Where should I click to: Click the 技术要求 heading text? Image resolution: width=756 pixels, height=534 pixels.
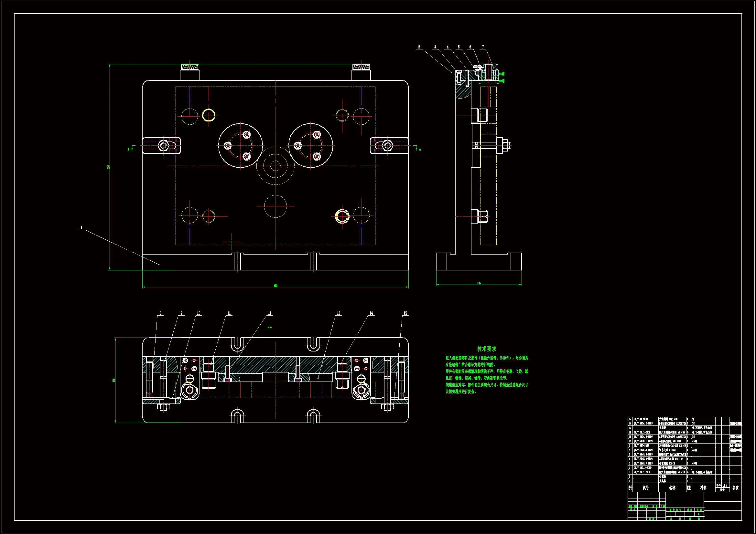click(486, 349)
